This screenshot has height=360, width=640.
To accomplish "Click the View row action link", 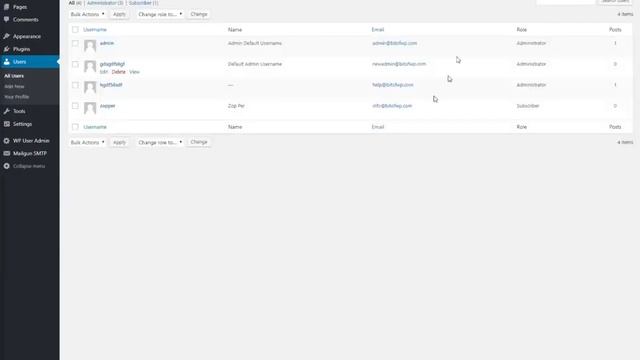I will (134, 72).
